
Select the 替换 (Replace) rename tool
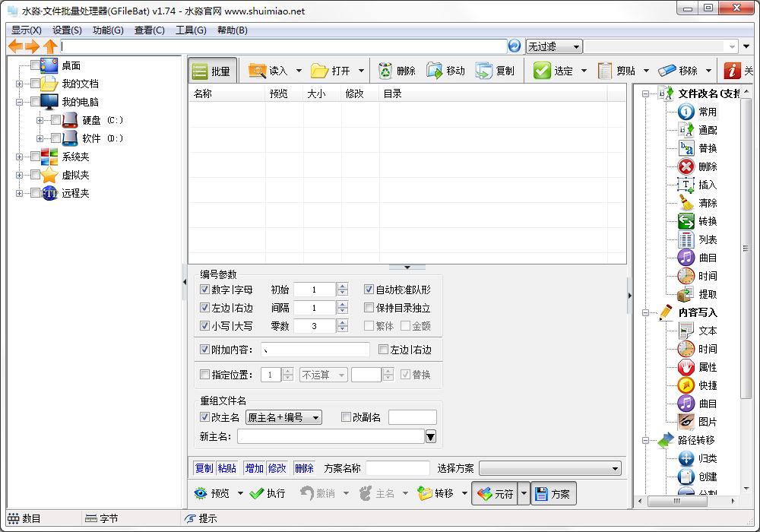tap(700, 148)
